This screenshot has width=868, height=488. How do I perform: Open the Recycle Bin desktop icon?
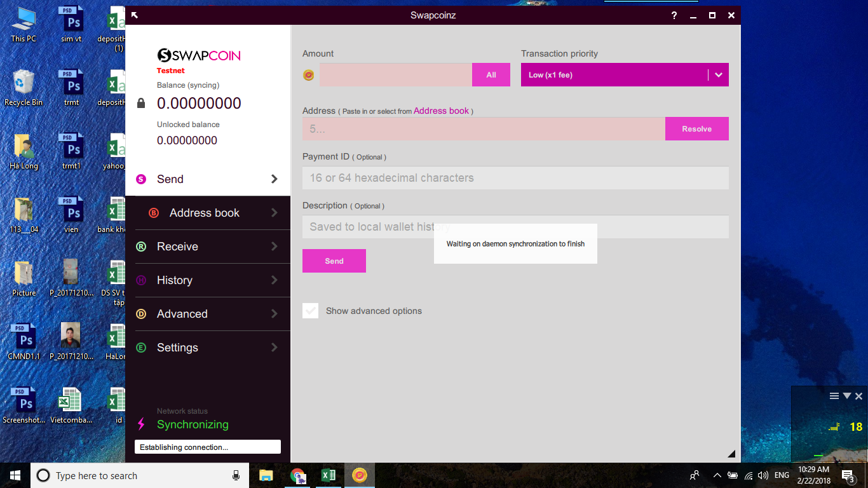(24, 88)
